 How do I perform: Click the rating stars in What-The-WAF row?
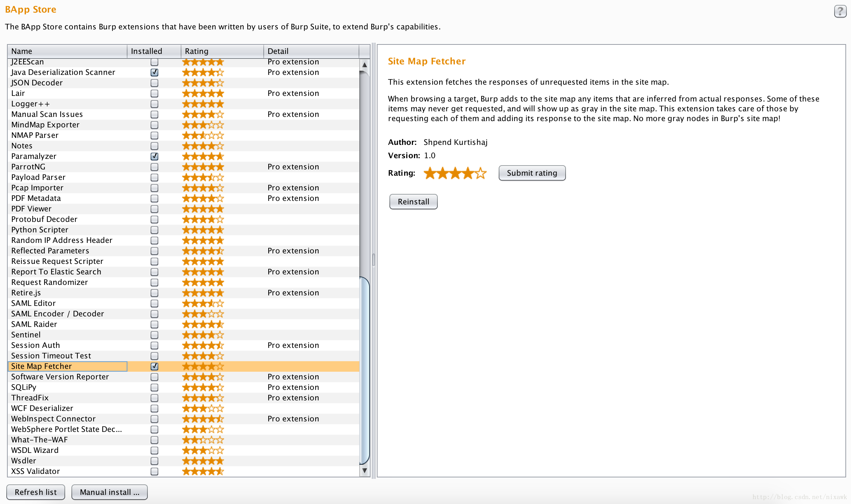pos(203,440)
